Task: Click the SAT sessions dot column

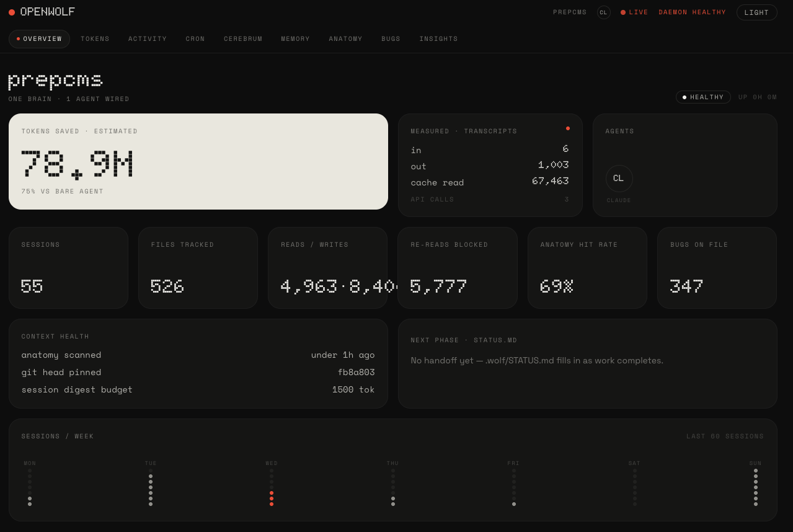Action: 634,487
